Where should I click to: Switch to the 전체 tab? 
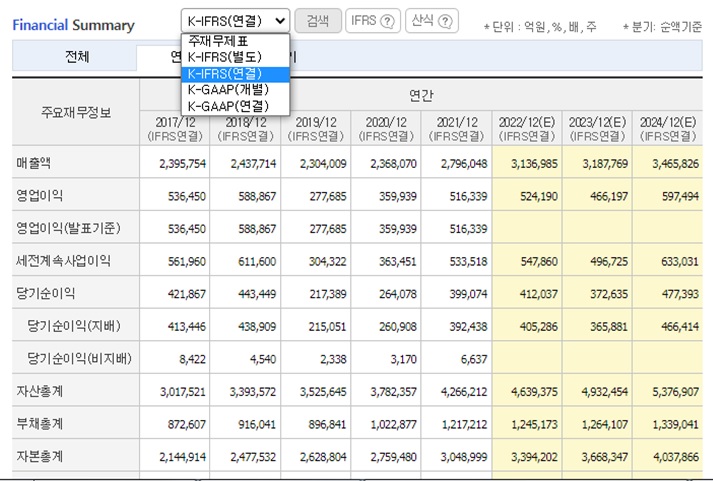tap(75, 57)
